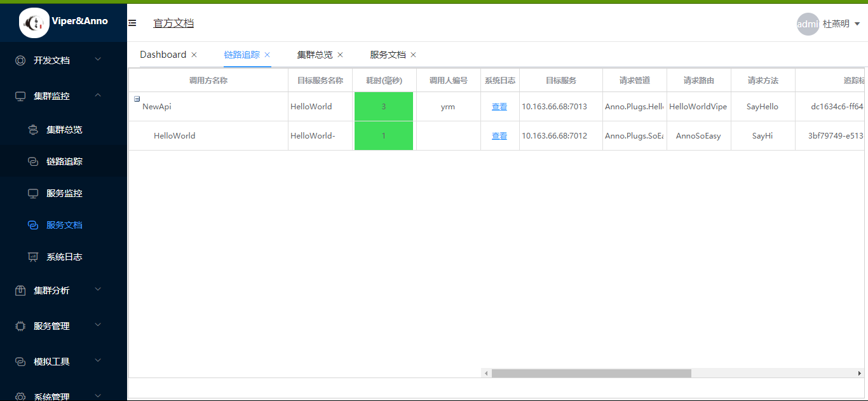Image resolution: width=868 pixels, height=401 pixels.
Task: Click the 耗时(毫秒) column header
Action: (x=384, y=81)
